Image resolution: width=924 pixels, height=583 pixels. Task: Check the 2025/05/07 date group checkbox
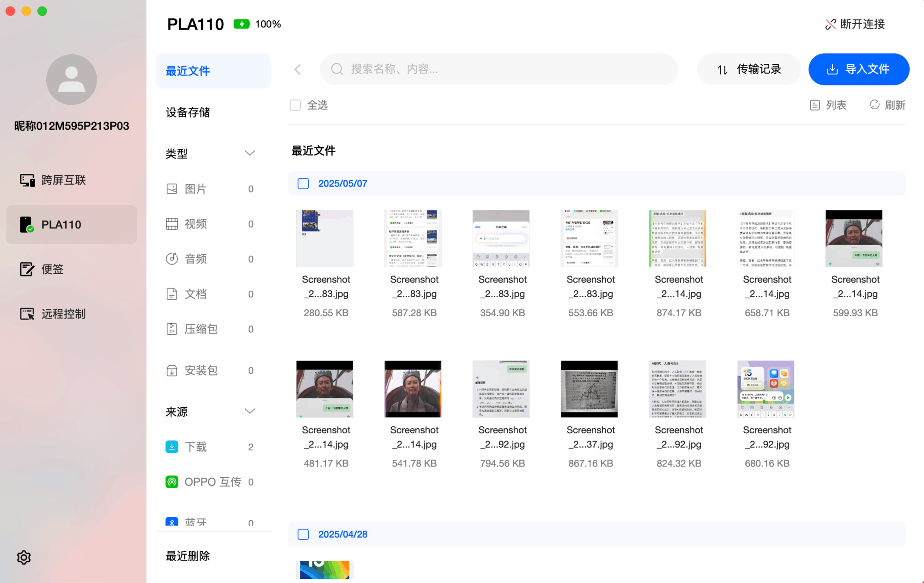click(303, 183)
